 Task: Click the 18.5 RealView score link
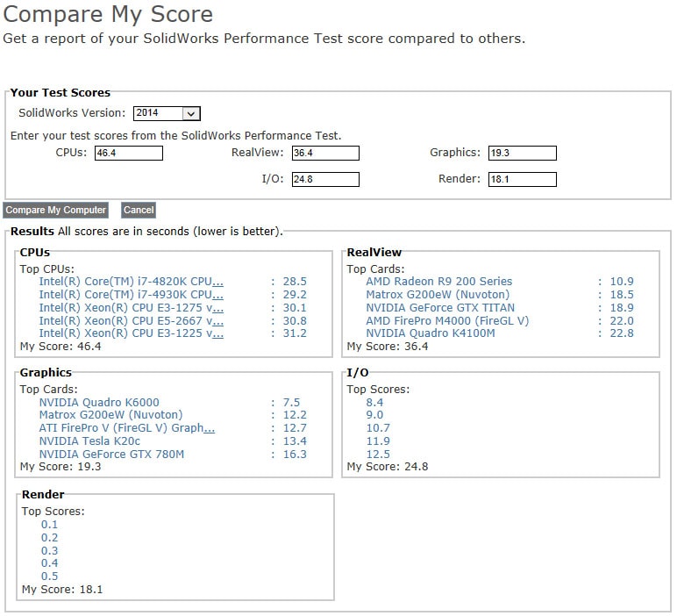pyautogui.click(x=622, y=295)
